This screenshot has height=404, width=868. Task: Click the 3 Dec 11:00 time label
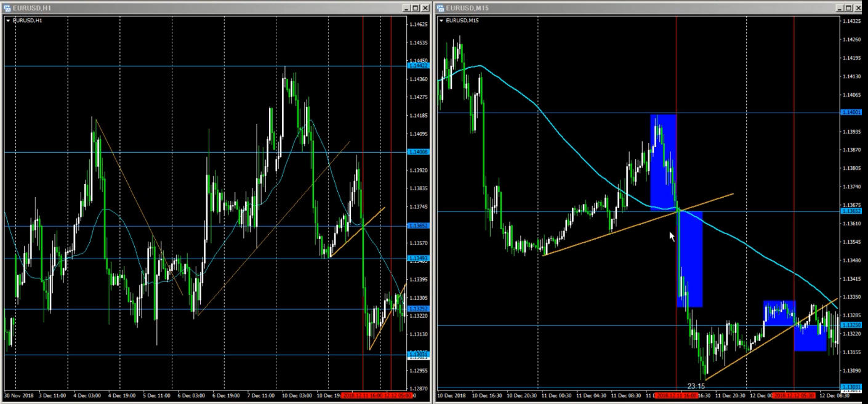[52, 395]
